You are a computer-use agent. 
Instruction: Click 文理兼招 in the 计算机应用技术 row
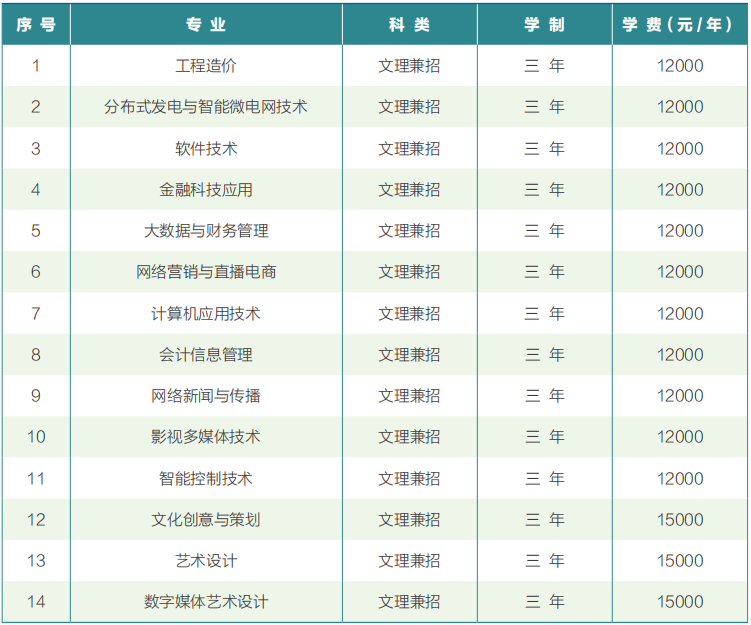(x=410, y=314)
